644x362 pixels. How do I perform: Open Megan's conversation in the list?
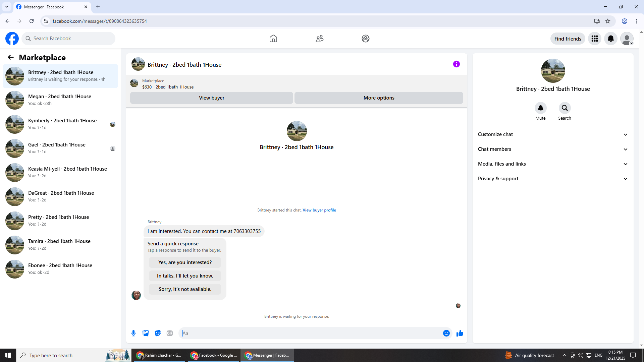coord(60,100)
